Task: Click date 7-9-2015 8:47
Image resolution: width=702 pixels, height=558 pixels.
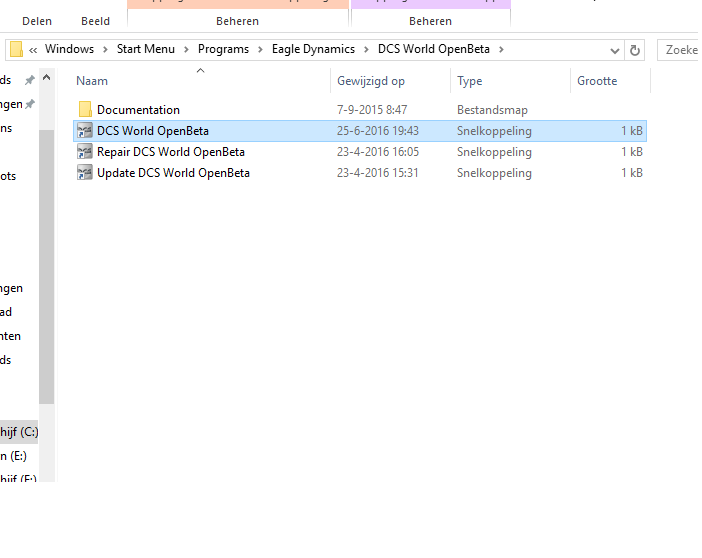Action: [x=372, y=110]
